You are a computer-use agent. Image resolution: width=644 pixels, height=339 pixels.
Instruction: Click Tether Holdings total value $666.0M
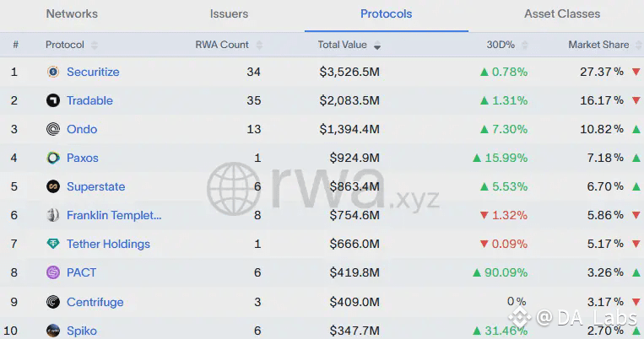point(354,244)
